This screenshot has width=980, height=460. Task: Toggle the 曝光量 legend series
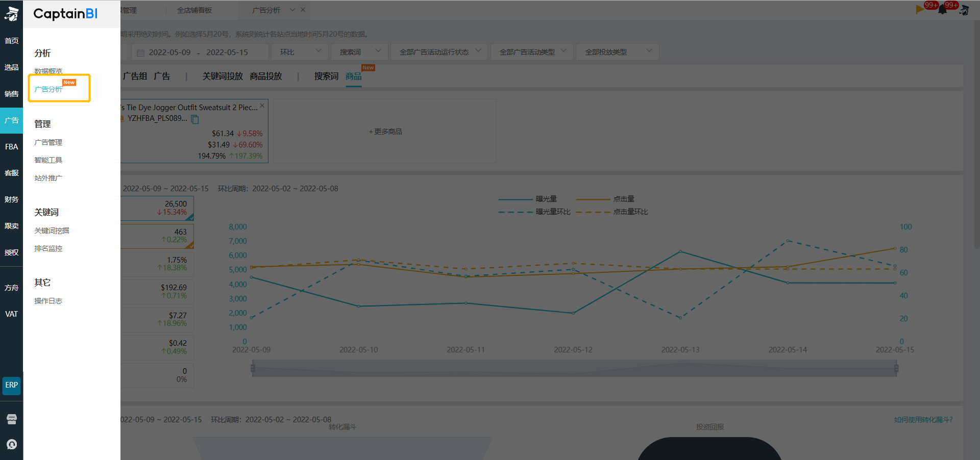pos(527,199)
